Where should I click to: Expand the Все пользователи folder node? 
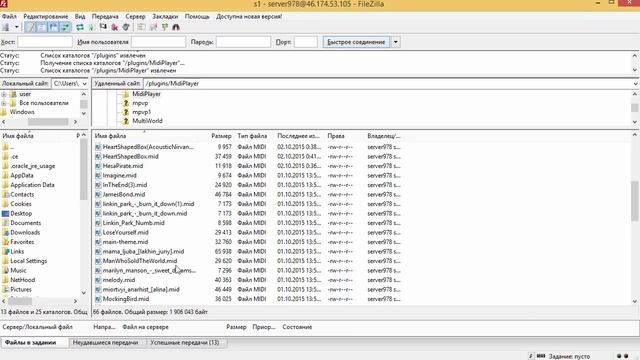[4, 103]
